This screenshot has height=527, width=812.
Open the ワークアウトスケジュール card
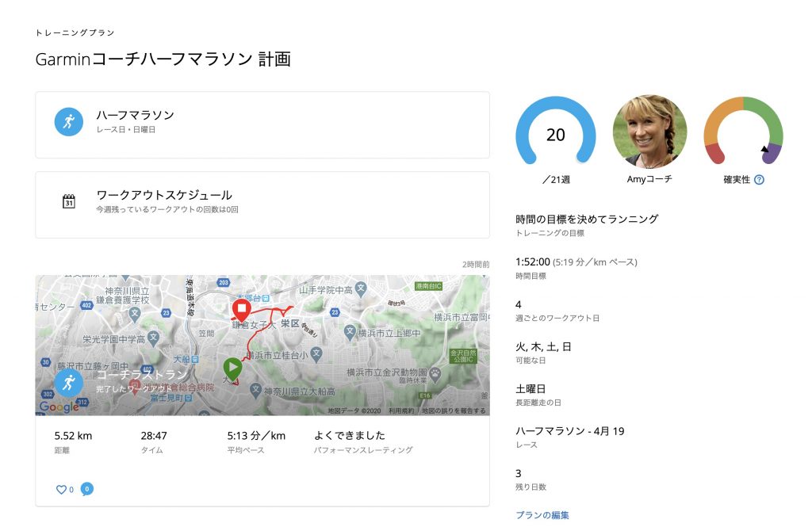(262, 205)
